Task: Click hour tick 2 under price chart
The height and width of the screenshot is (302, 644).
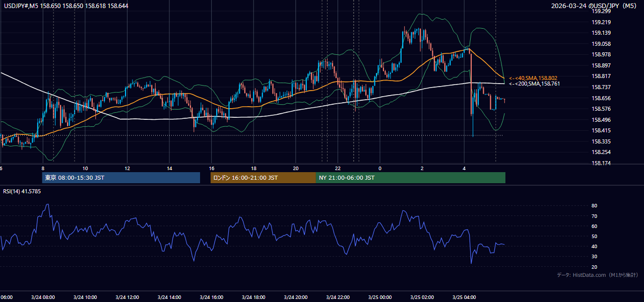Action: 422,168
